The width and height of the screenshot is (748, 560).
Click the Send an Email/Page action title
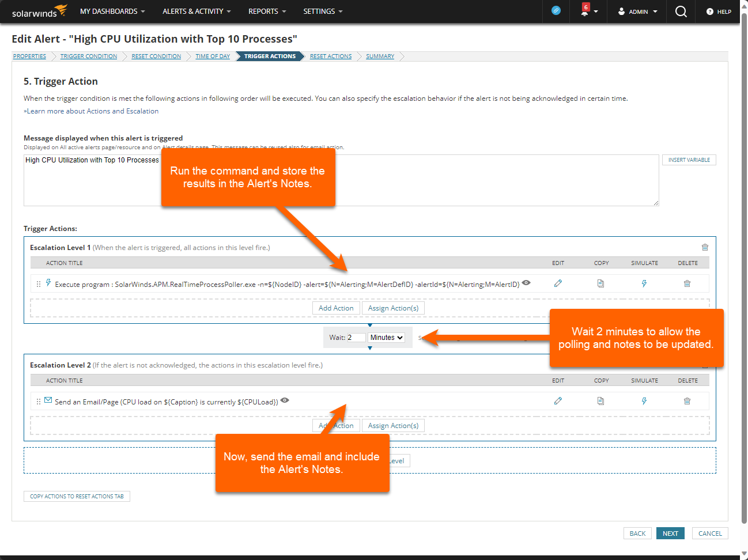point(167,402)
